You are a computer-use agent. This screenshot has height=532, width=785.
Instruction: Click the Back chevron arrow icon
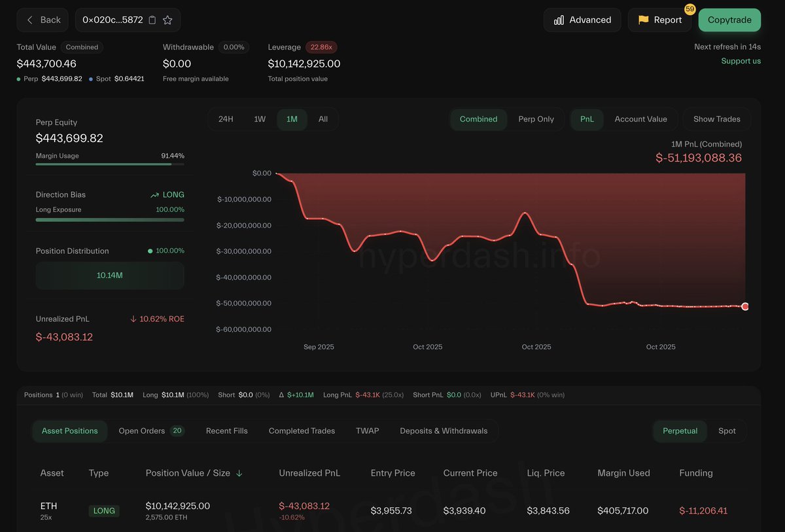tap(29, 20)
